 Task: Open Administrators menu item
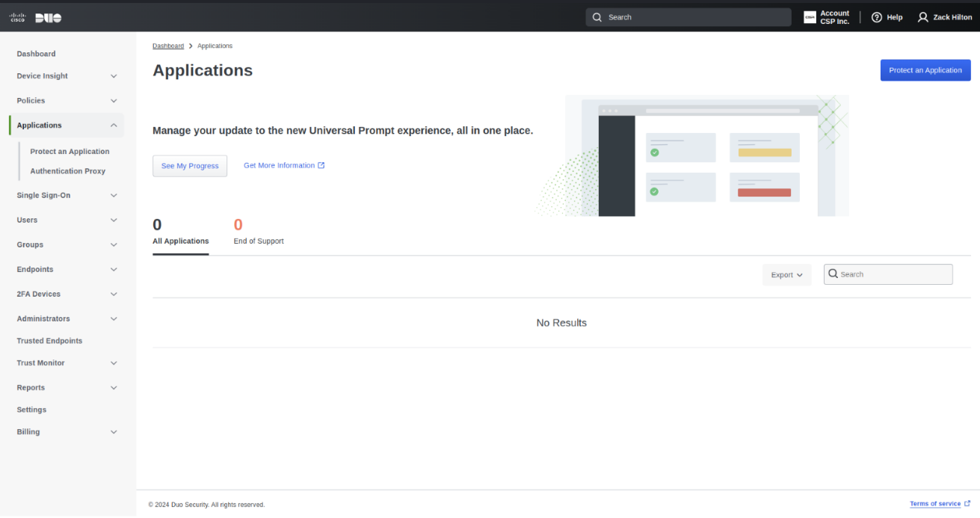(x=43, y=319)
